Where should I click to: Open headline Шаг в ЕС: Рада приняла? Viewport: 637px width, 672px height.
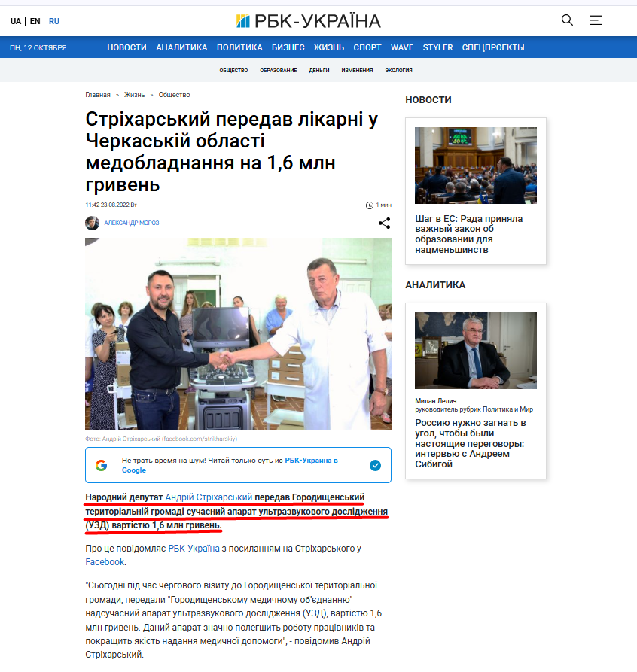click(x=469, y=234)
